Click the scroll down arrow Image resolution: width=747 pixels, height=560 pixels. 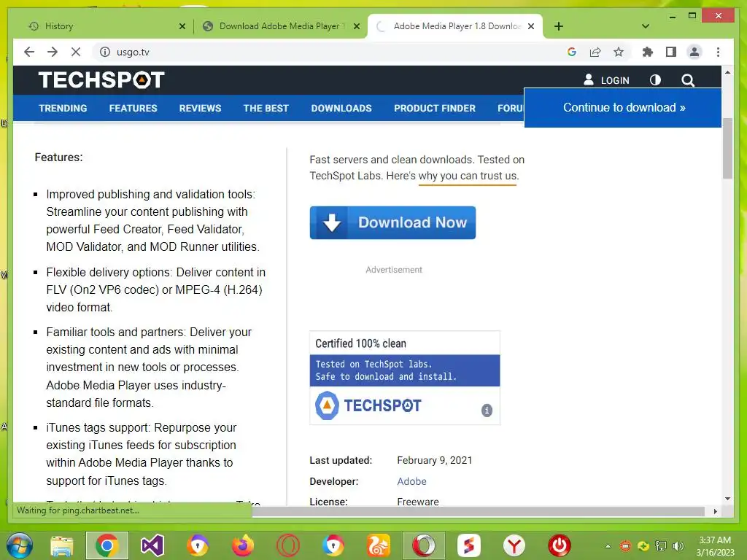pos(727,499)
